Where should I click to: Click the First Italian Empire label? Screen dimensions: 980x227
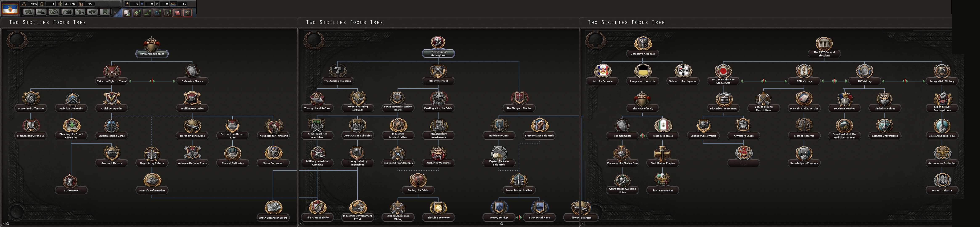pos(663,163)
